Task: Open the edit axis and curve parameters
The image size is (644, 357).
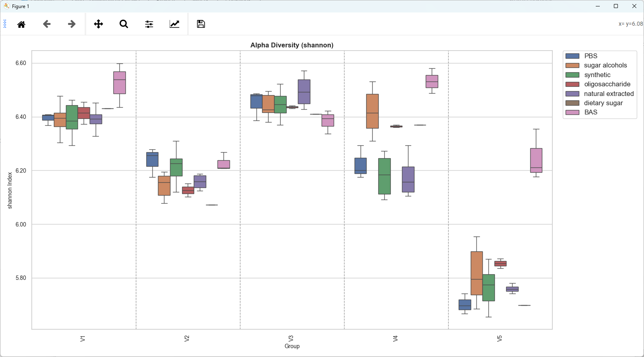Action: click(x=174, y=24)
